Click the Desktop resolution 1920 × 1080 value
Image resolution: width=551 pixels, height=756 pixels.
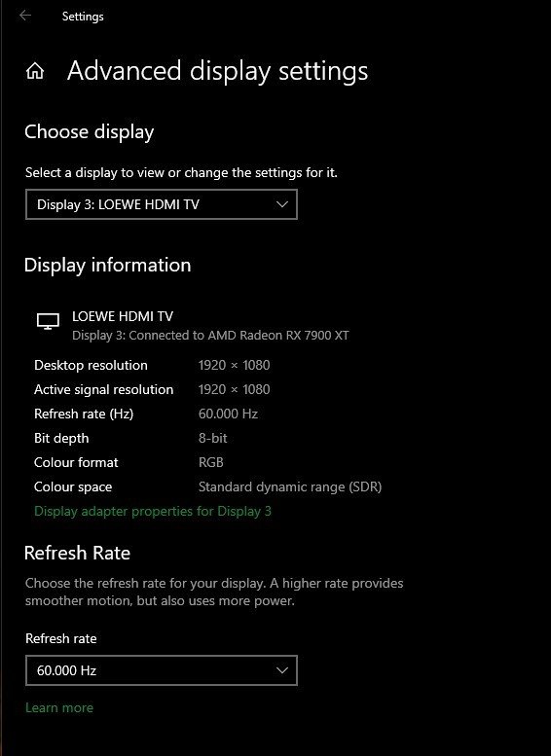234,365
